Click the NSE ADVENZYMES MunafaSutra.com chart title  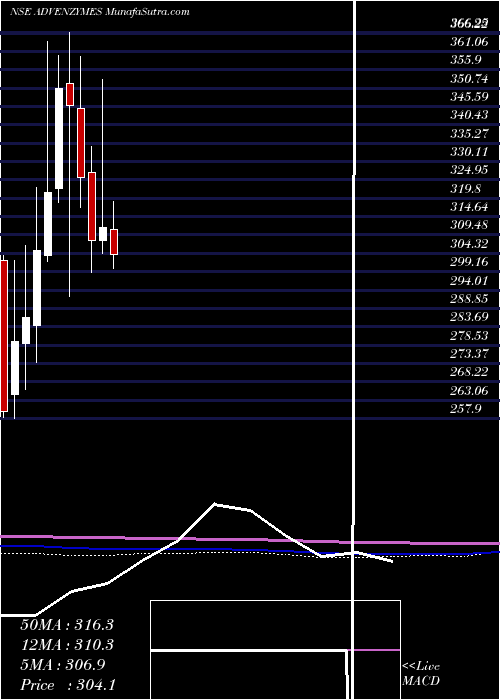(100, 12)
